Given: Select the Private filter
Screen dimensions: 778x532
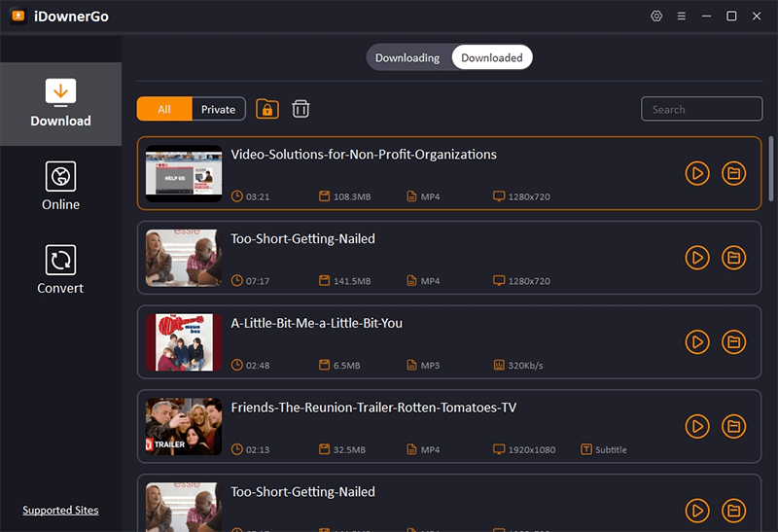Looking at the screenshot, I should (218, 109).
